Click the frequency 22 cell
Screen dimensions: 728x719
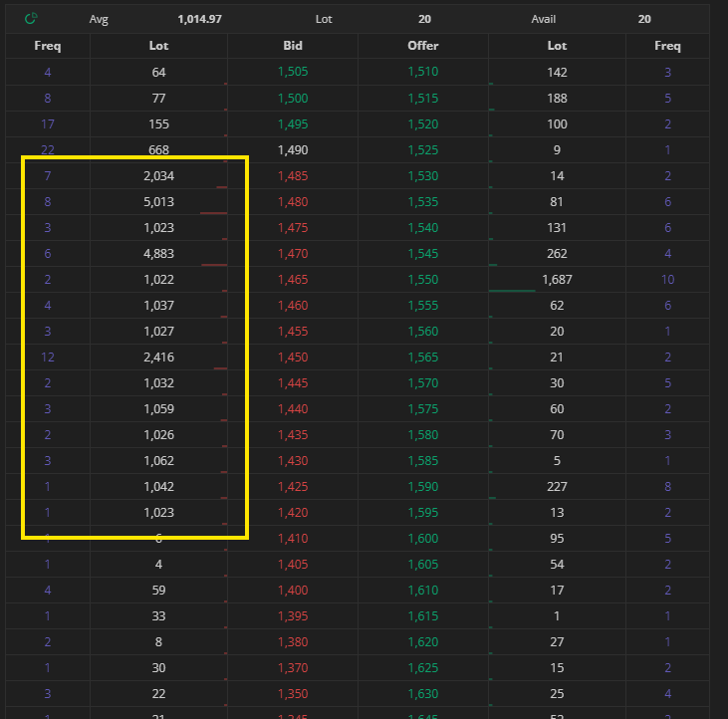coord(48,150)
